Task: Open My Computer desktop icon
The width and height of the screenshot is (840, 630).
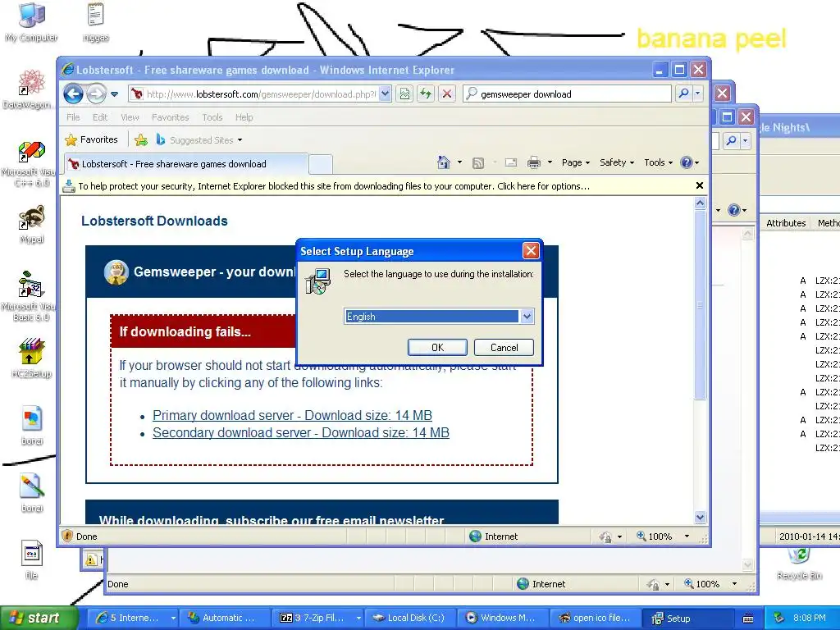Action: (31, 23)
